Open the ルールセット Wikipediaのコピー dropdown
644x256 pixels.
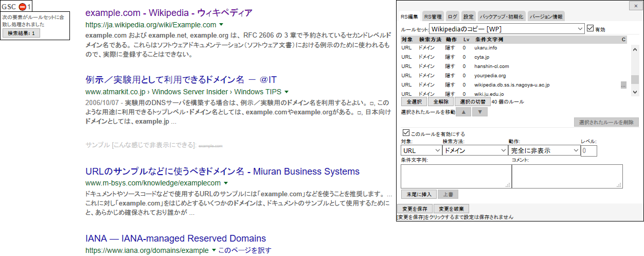[507, 29]
